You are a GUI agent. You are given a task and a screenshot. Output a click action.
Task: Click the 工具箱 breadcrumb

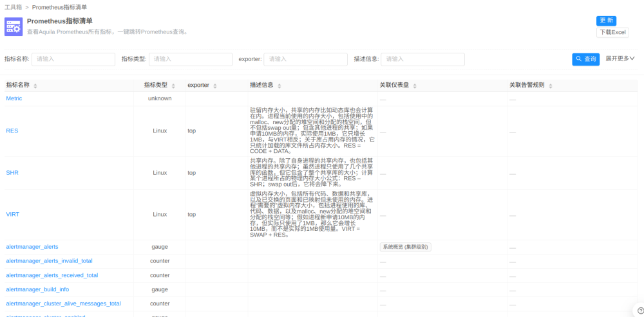click(x=13, y=7)
